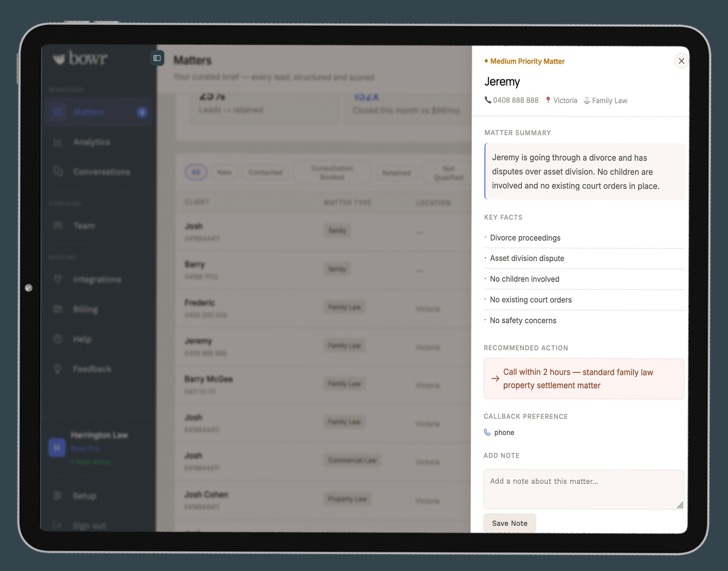This screenshot has height=571, width=728.
Task: Click the Help icon in sidebar
Action: (58, 339)
